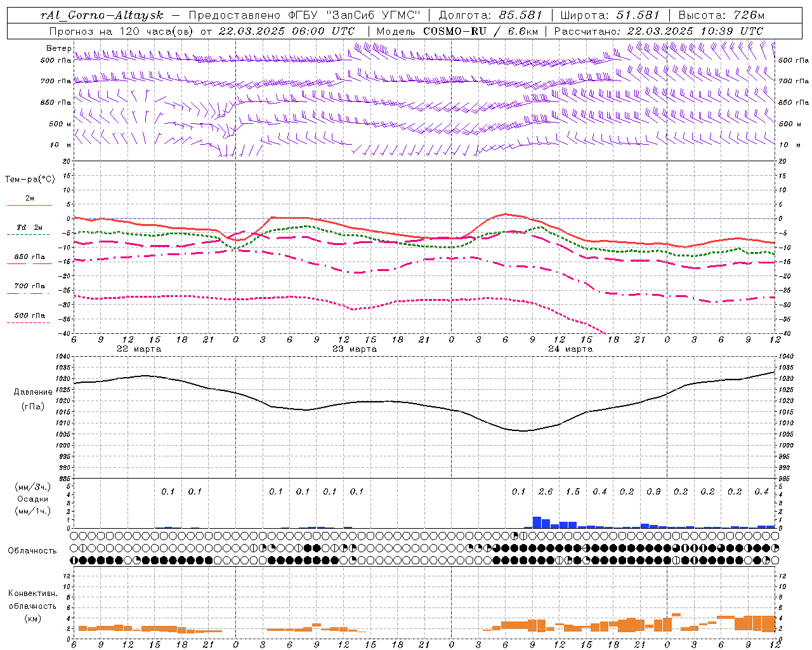Click the 1.5 three-hour precipitation value

point(573,491)
